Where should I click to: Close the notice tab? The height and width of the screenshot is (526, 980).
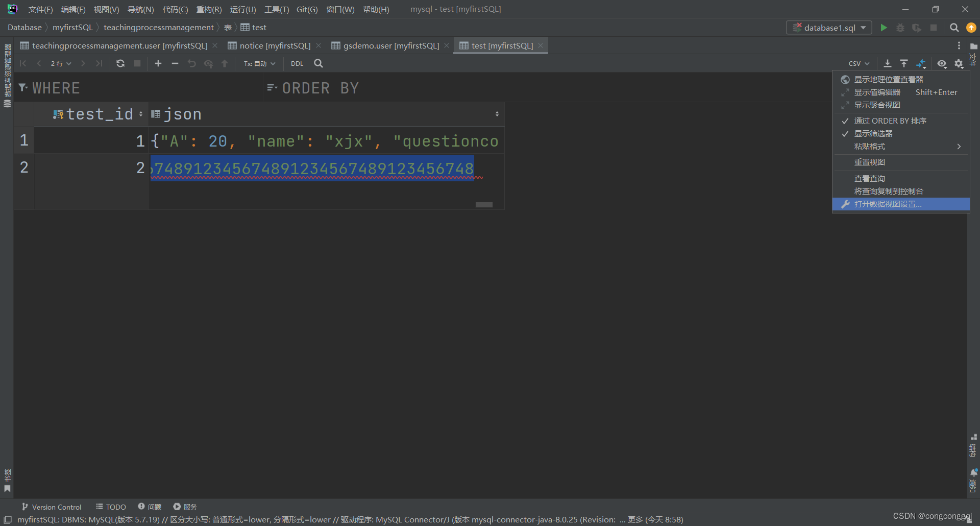click(318, 45)
